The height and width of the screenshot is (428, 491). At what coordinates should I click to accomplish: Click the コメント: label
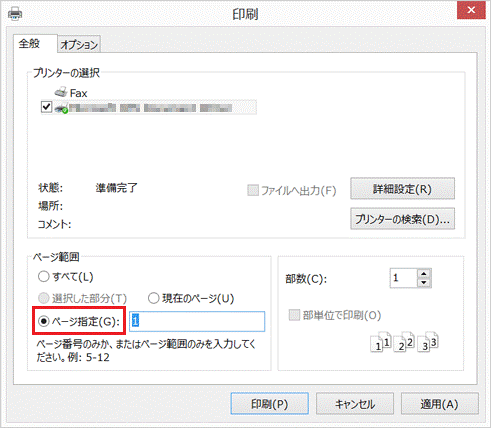pyautogui.click(x=54, y=224)
